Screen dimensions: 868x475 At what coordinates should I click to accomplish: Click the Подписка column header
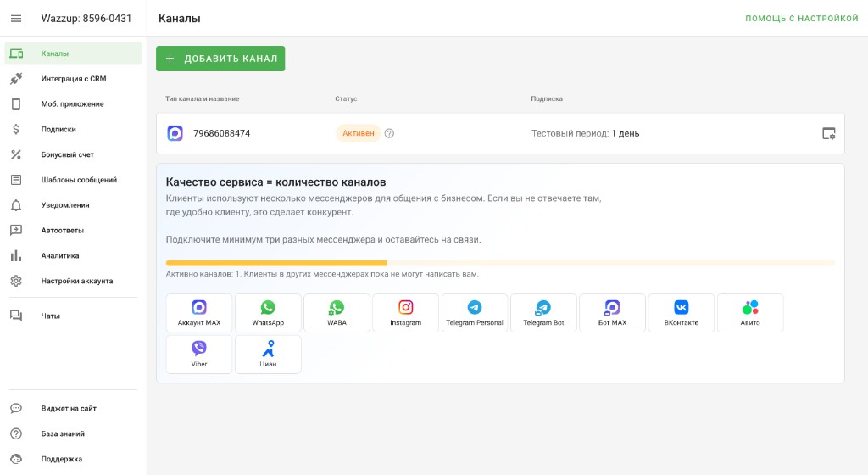tap(547, 98)
